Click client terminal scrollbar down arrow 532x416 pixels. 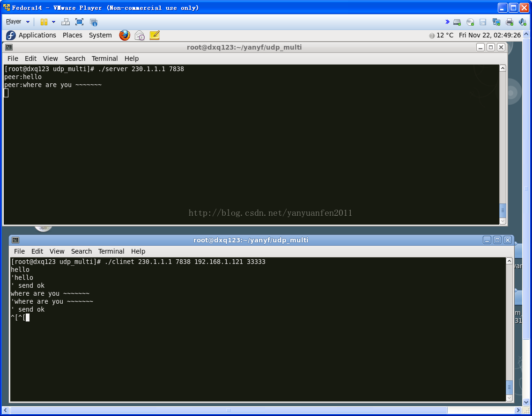(x=509, y=398)
